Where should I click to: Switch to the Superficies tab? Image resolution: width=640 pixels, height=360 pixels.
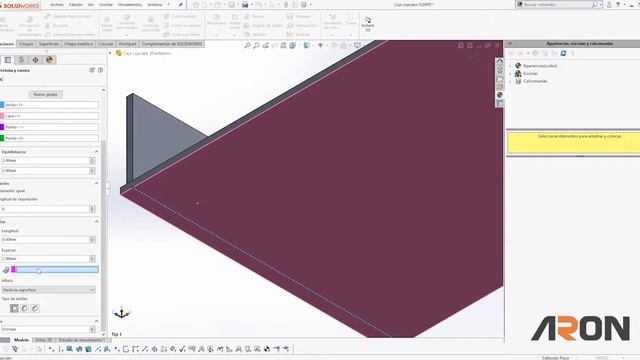[49, 44]
